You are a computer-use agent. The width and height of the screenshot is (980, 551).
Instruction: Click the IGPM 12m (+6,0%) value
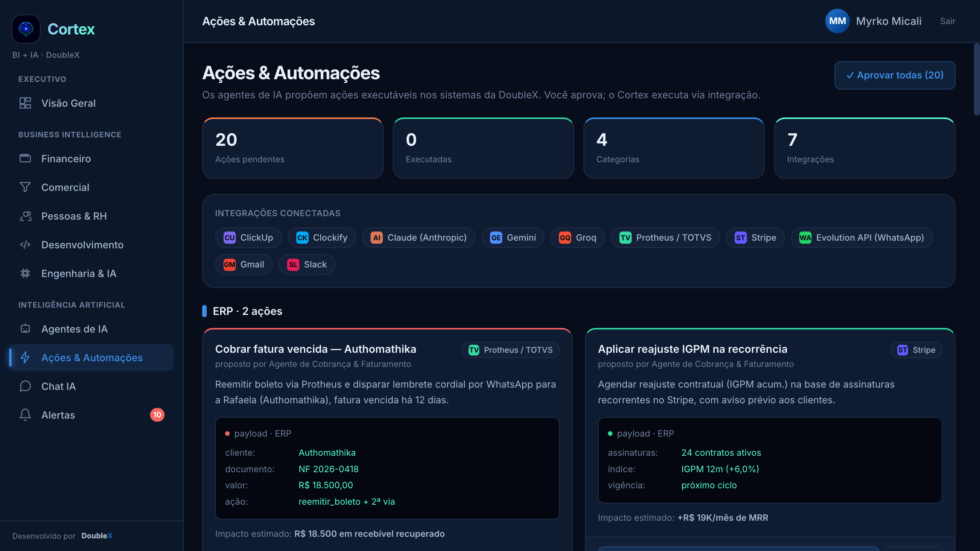(720, 469)
